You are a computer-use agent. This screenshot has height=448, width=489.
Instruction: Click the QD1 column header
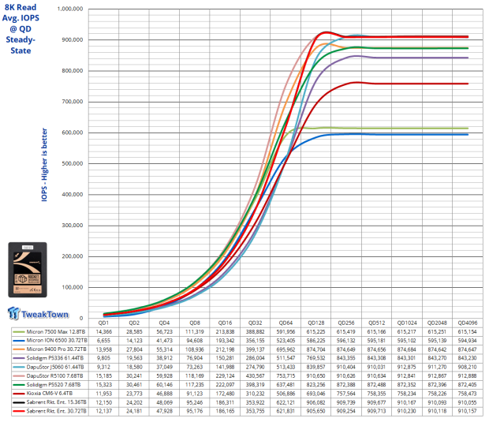103,323
